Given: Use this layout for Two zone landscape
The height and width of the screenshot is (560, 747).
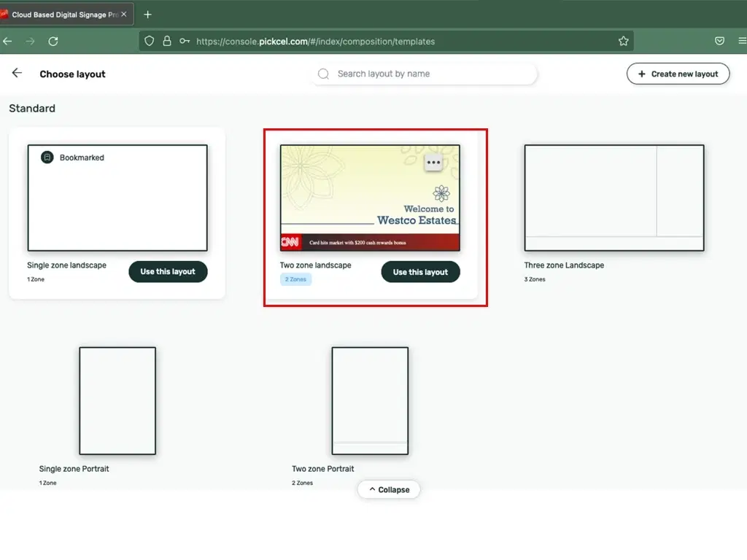Looking at the screenshot, I should point(420,271).
